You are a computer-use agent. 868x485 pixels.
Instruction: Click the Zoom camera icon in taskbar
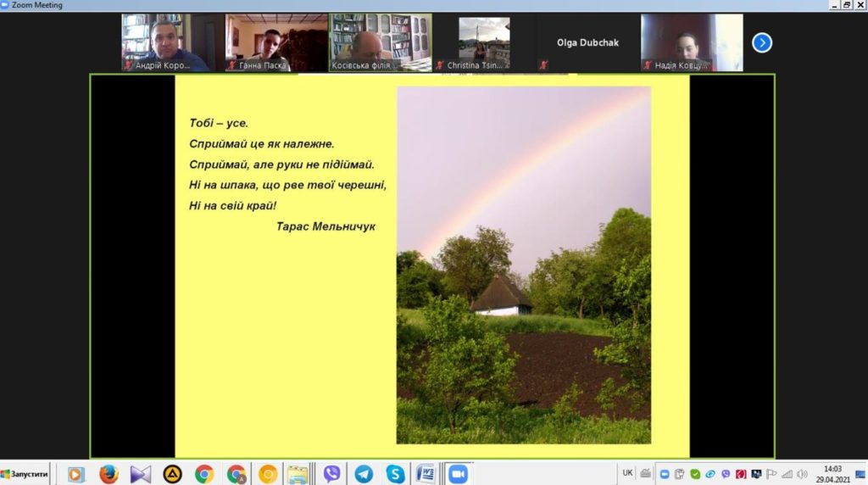pos(458,474)
